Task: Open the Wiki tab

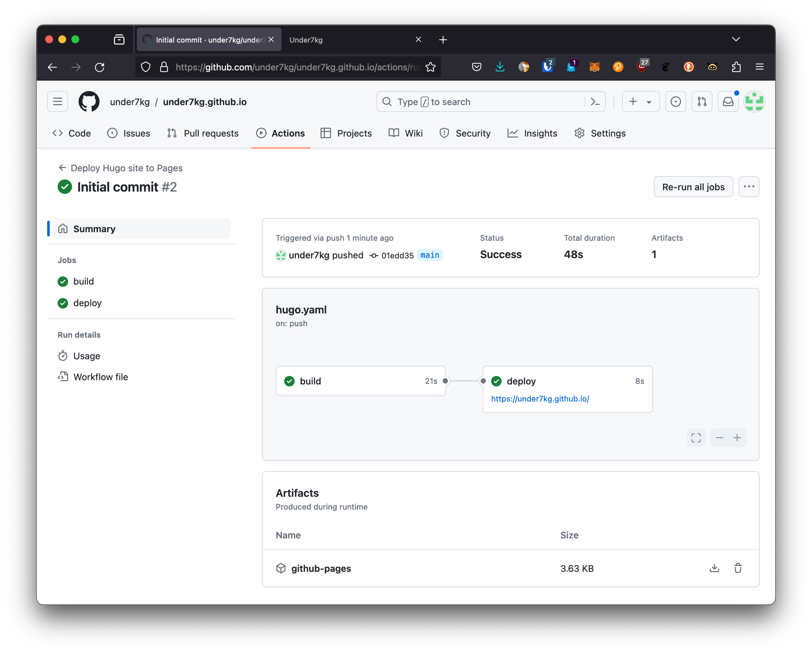Action: coord(406,133)
